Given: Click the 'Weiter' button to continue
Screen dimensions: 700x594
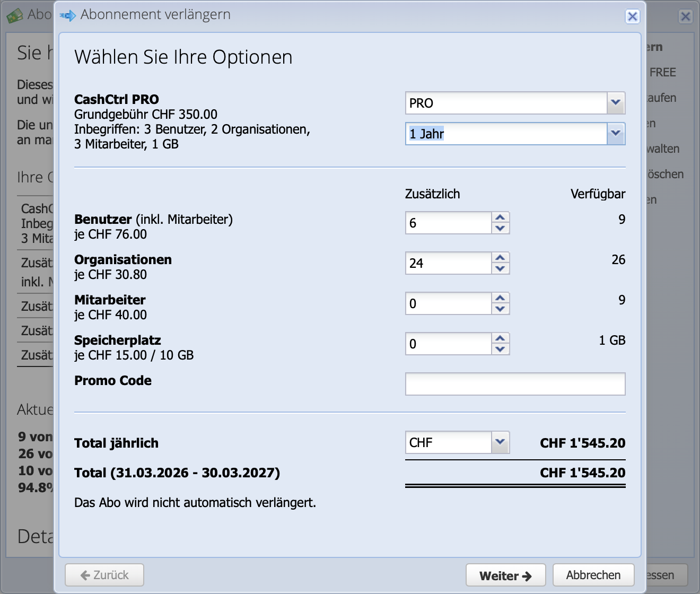Looking at the screenshot, I should [x=505, y=575].
